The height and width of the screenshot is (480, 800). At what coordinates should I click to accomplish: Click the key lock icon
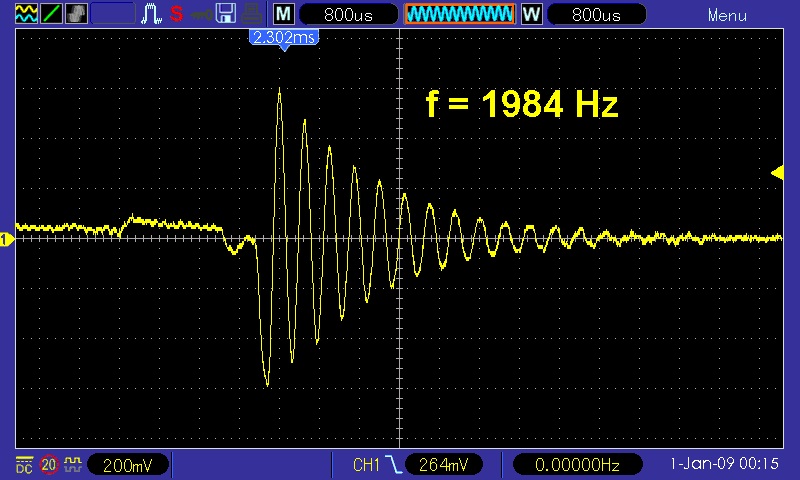tap(202, 15)
